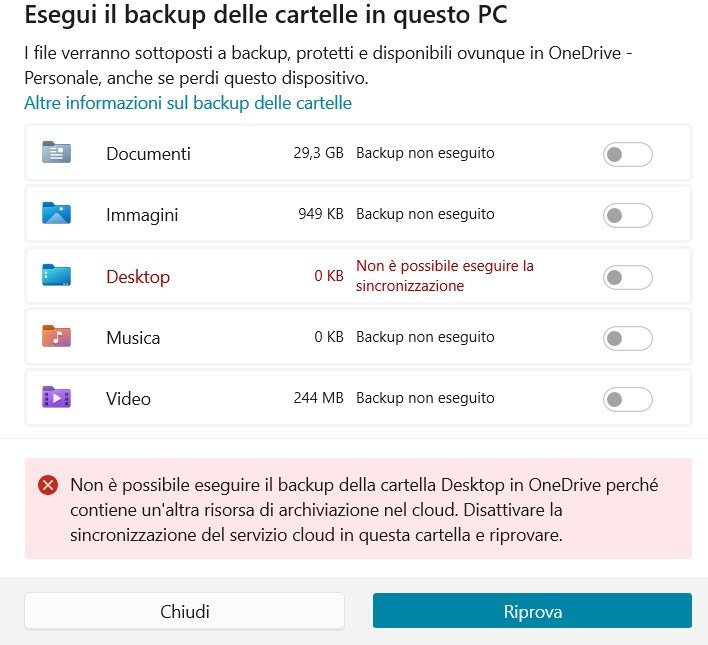Enable backup toggle for Documenti
This screenshot has width=708, height=645.
click(627, 154)
